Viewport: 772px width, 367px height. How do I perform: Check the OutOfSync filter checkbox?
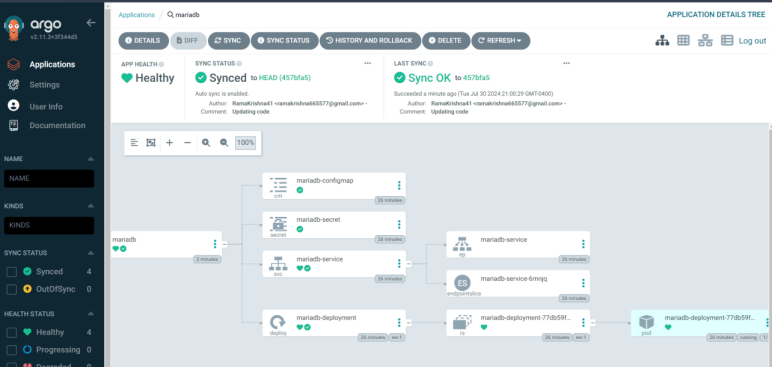12,289
